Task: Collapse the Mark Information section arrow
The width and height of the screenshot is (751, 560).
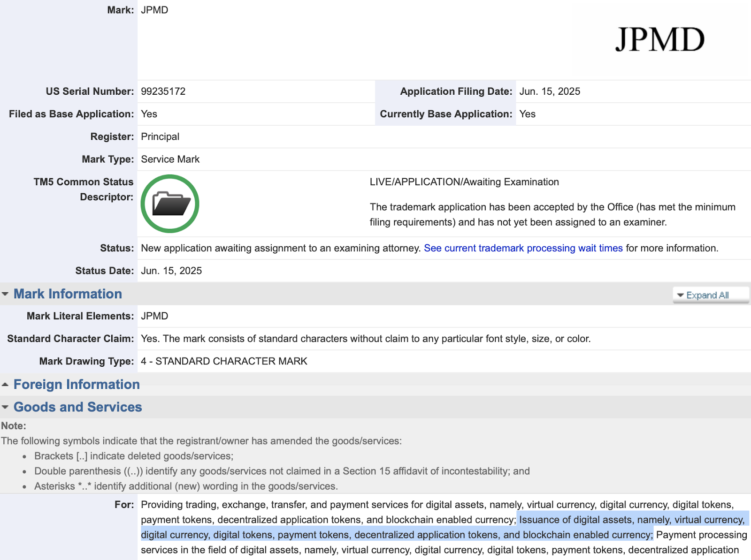Action: coord(5,294)
